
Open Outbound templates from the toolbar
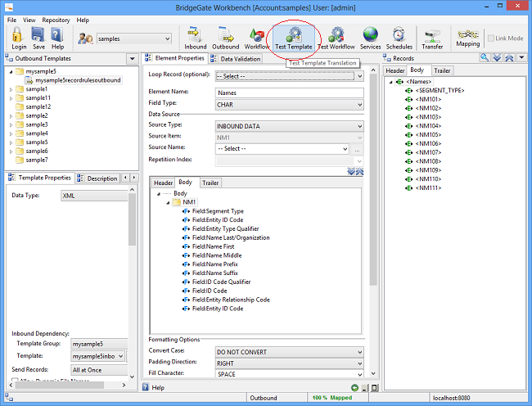pyautogui.click(x=226, y=38)
